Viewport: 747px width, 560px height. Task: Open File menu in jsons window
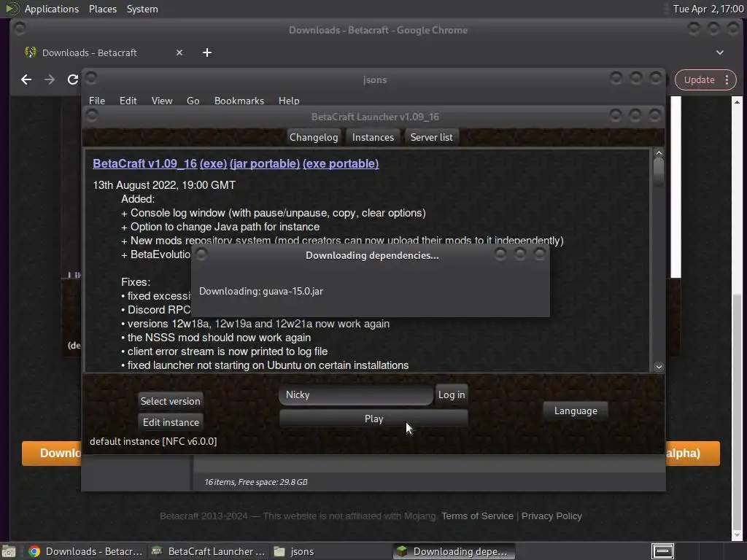[x=97, y=101]
